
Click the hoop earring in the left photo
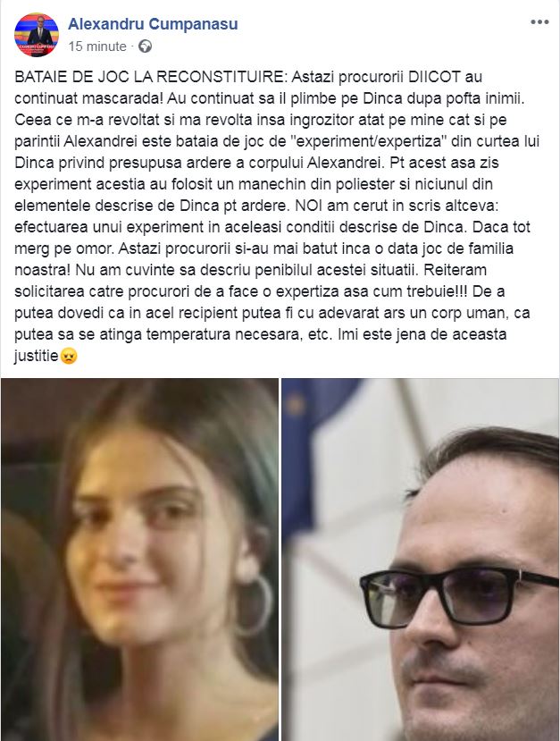point(254,605)
